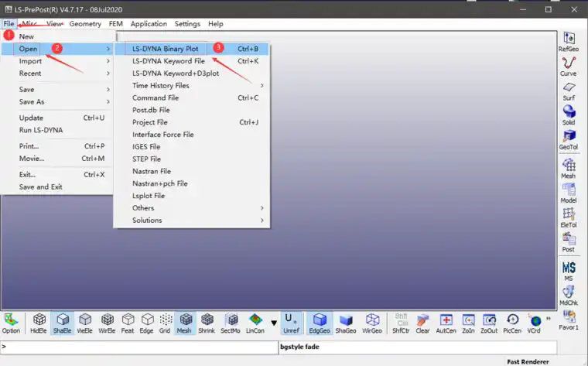Click the HidEle hidden element icon

[x=39, y=323]
